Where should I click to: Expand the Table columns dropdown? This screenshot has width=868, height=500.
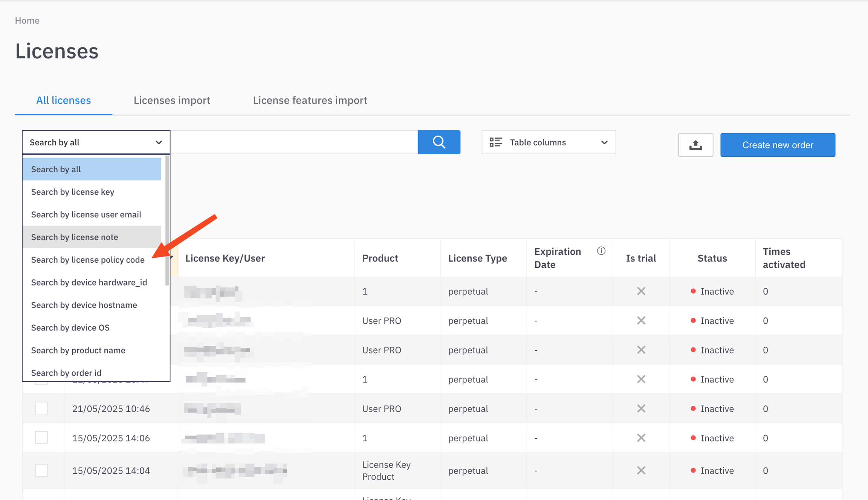(604, 142)
